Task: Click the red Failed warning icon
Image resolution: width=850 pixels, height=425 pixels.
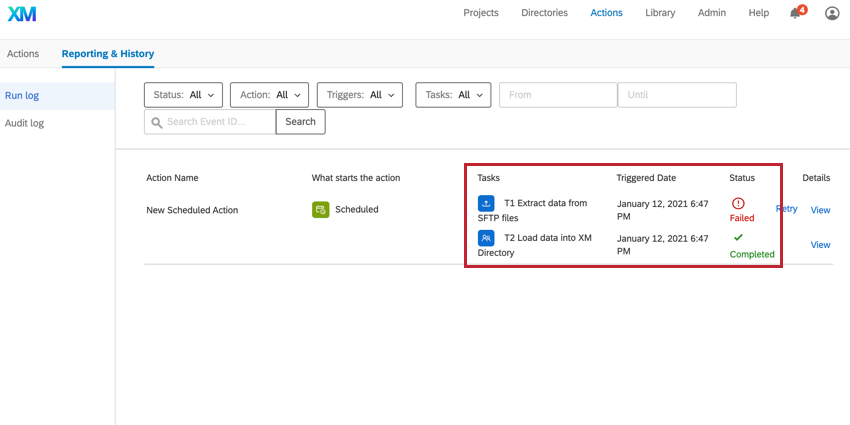Action: 738,203
